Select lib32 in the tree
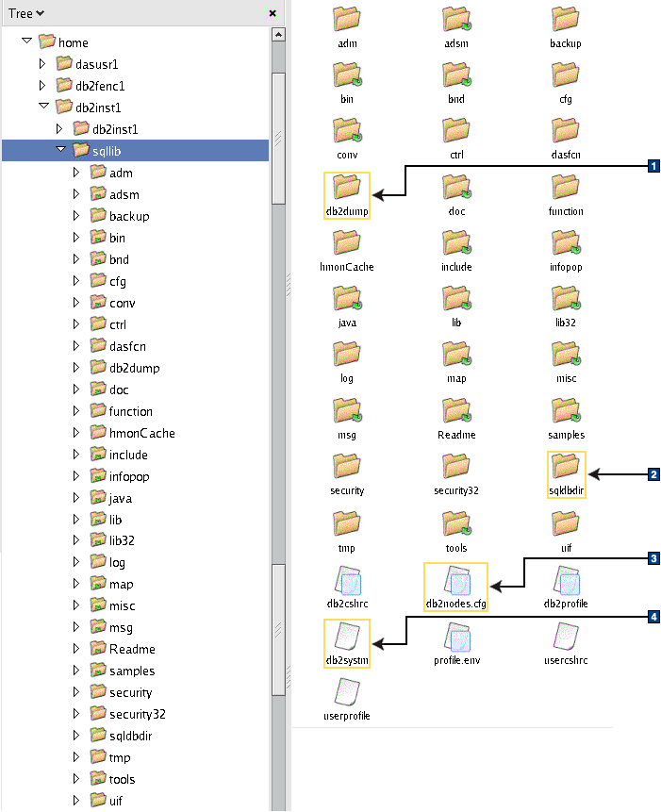This screenshot has width=661, height=812. click(x=123, y=540)
